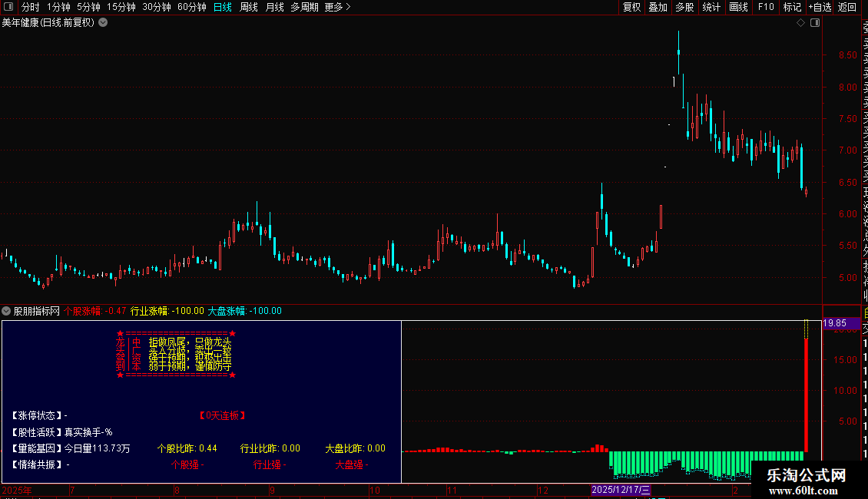This screenshot has height=499, width=868.
Task: Select the 5分钟 period
Action: tap(88, 7)
